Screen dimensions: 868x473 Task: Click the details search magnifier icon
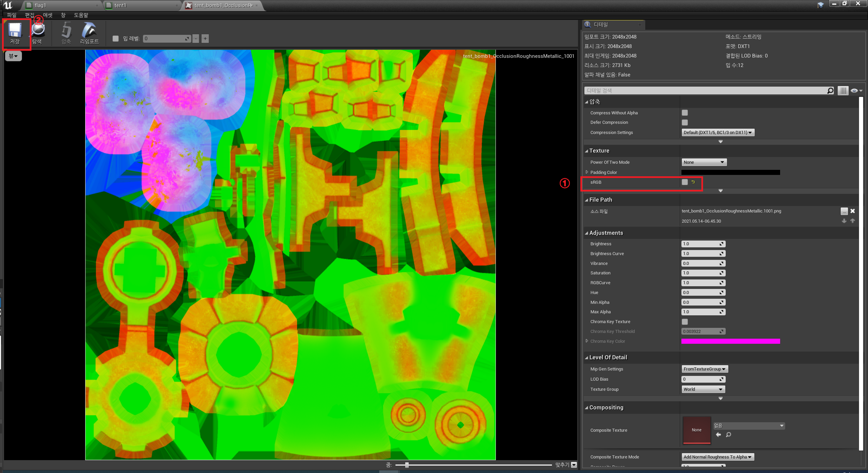pos(830,91)
